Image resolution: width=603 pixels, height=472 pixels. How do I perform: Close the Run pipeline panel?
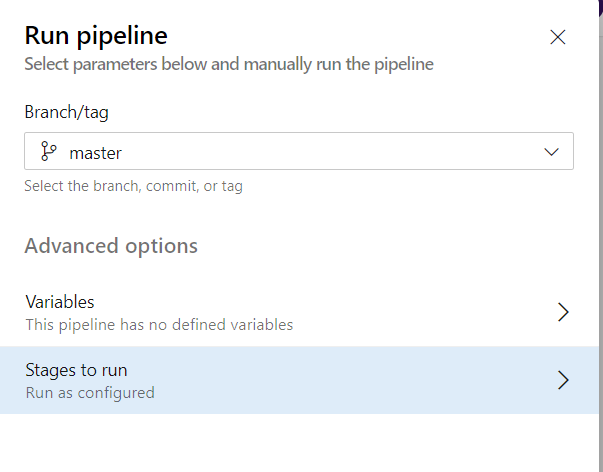558,38
